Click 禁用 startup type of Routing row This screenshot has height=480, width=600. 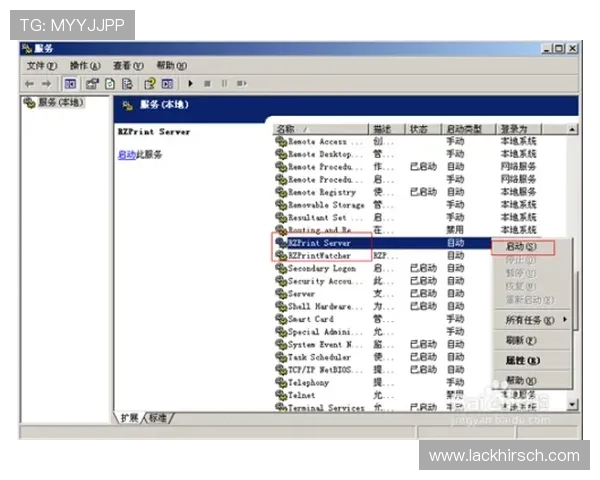pos(455,230)
